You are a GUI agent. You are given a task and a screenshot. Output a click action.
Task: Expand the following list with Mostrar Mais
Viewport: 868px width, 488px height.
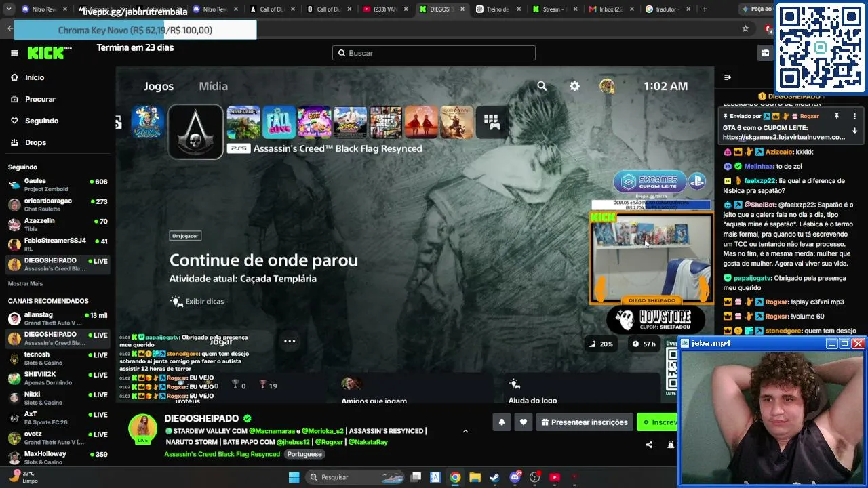tap(25, 283)
